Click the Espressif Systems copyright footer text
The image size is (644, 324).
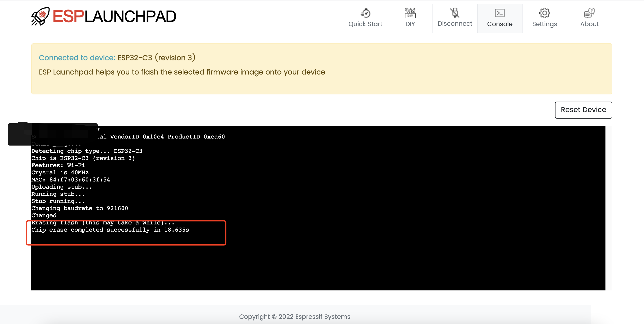pos(294,317)
